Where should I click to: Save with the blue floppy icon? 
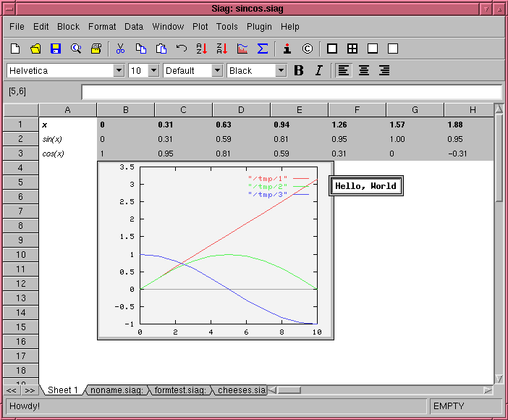[x=56, y=49]
